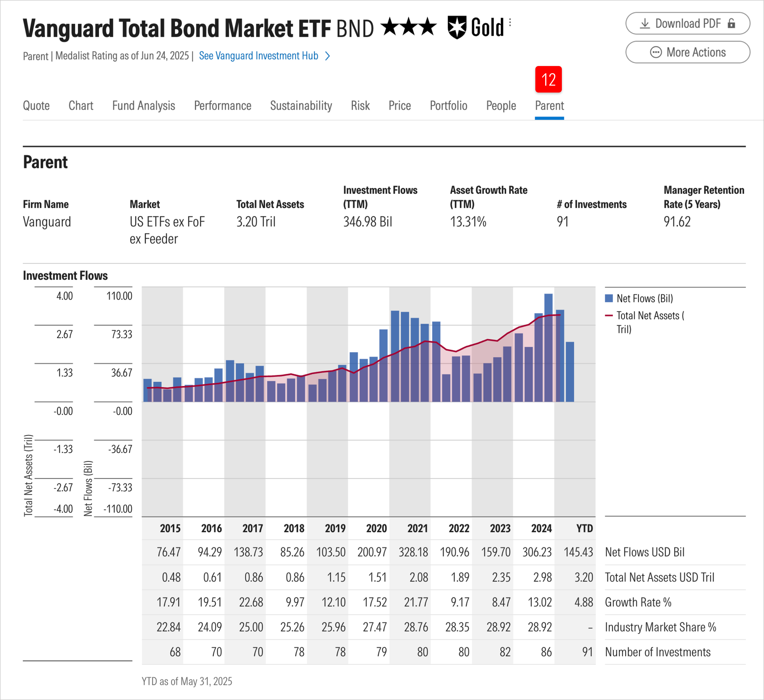Click the YTD as of May 31, 2025 note

(187, 681)
